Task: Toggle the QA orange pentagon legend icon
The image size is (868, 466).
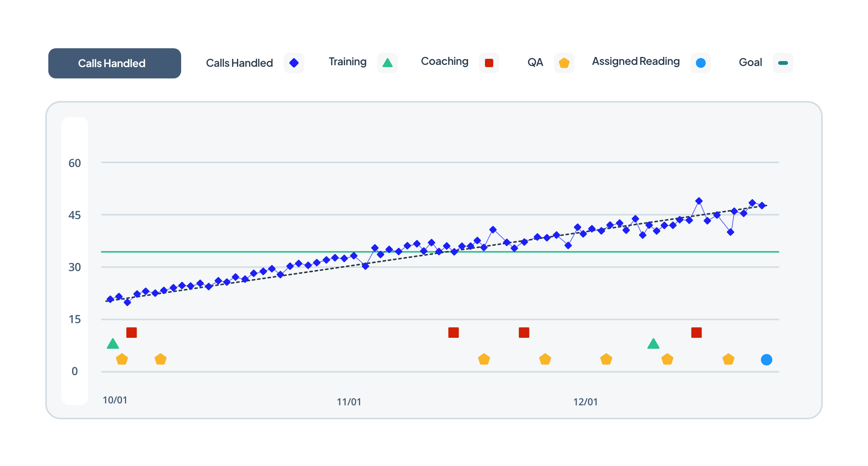Action: 564,63
